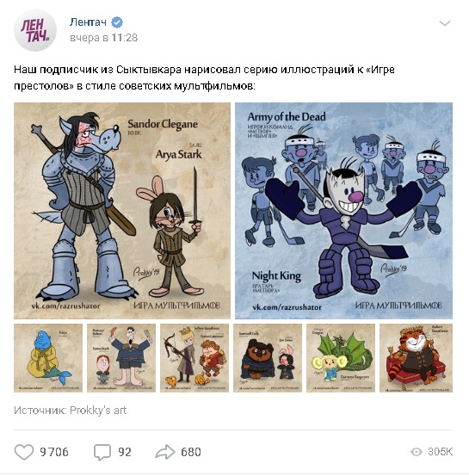Open the Night King hockey illustration
Screen dimensions: 469x476
(343, 211)
